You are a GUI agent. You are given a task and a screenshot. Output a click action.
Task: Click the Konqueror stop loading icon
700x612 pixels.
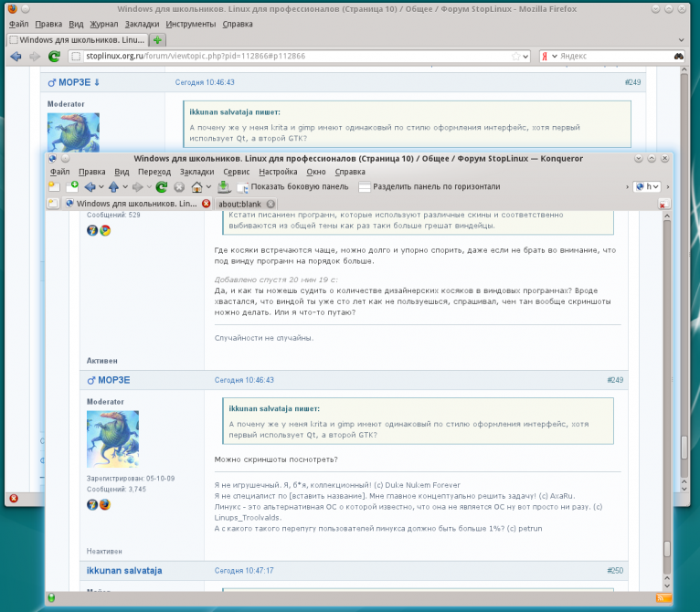[178, 186]
